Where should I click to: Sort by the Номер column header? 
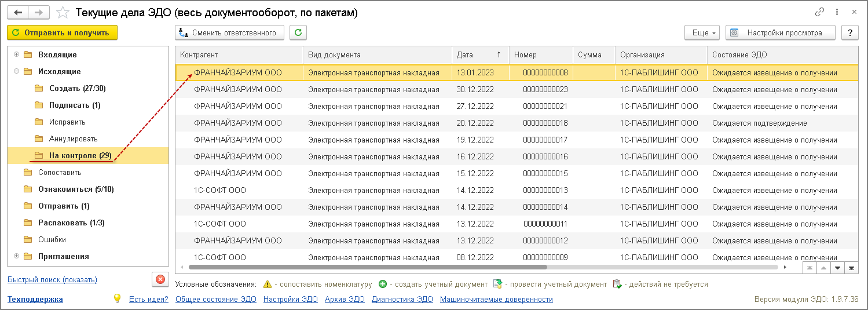pyautogui.click(x=541, y=54)
